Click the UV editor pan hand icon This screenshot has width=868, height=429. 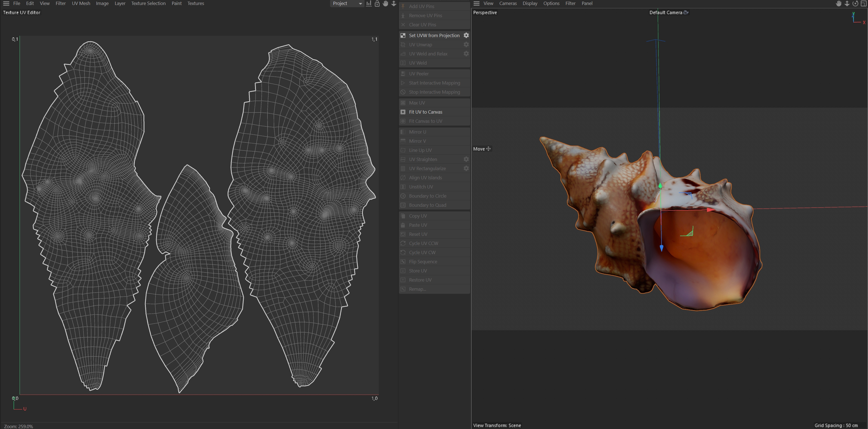(385, 3)
